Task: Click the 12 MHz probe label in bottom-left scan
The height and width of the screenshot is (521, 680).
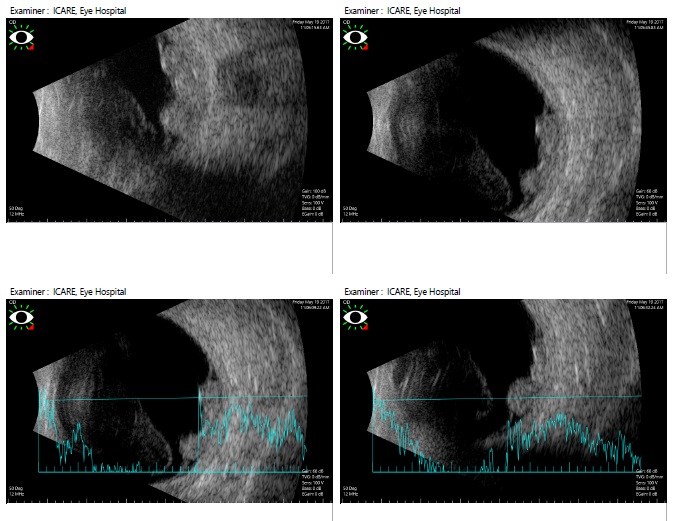Action: click(16, 495)
